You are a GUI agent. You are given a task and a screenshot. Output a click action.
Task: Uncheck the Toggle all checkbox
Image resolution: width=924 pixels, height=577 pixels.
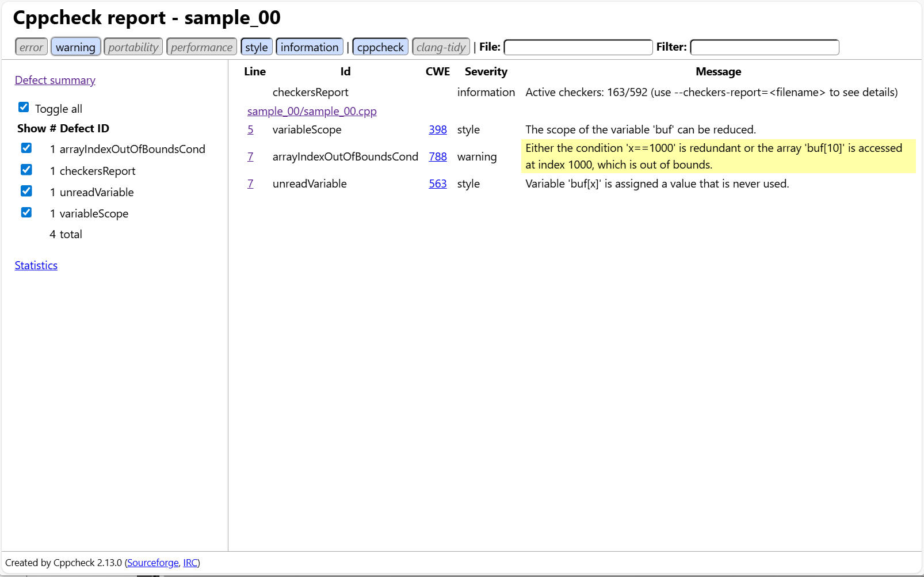click(24, 107)
